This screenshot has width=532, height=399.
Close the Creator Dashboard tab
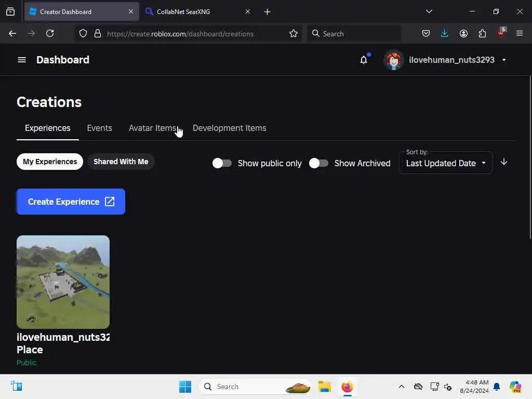pyautogui.click(x=131, y=11)
